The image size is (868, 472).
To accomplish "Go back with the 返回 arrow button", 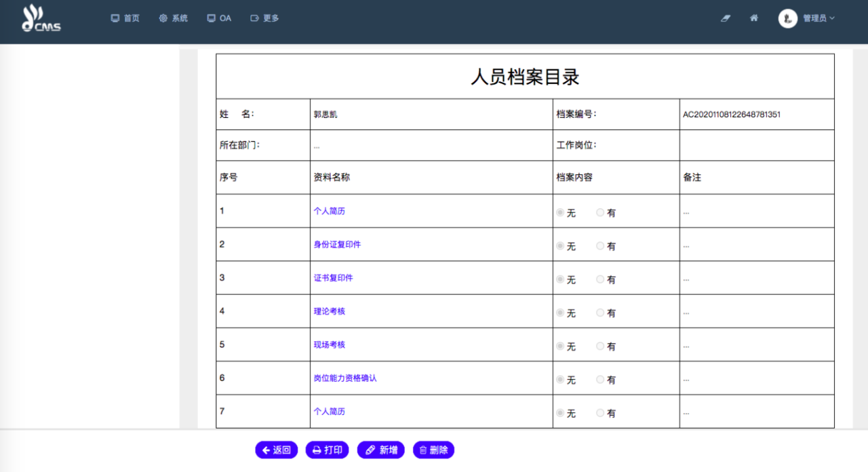I will pyautogui.click(x=276, y=450).
